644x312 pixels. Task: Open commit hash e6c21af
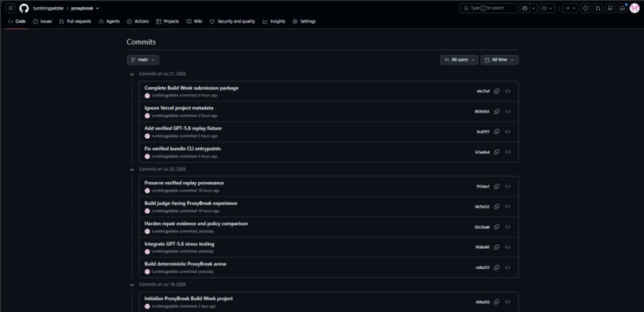pyautogui.click(x=483, y=91)
